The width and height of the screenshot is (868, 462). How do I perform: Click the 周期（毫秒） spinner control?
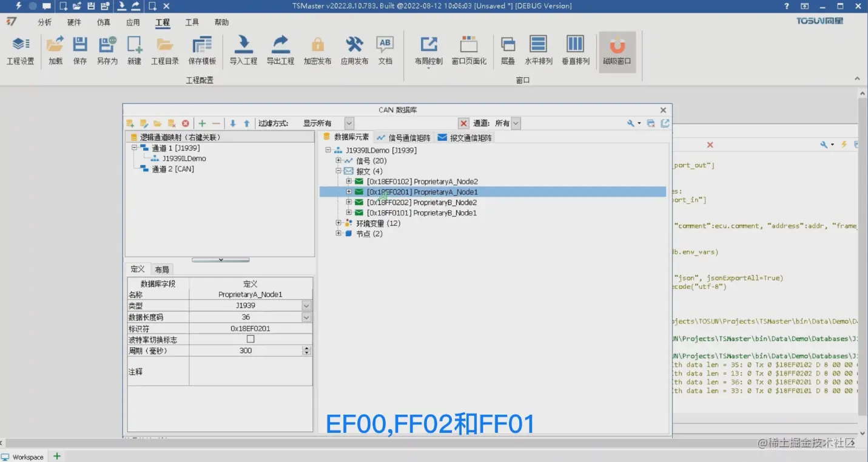(x=306, y=351)
